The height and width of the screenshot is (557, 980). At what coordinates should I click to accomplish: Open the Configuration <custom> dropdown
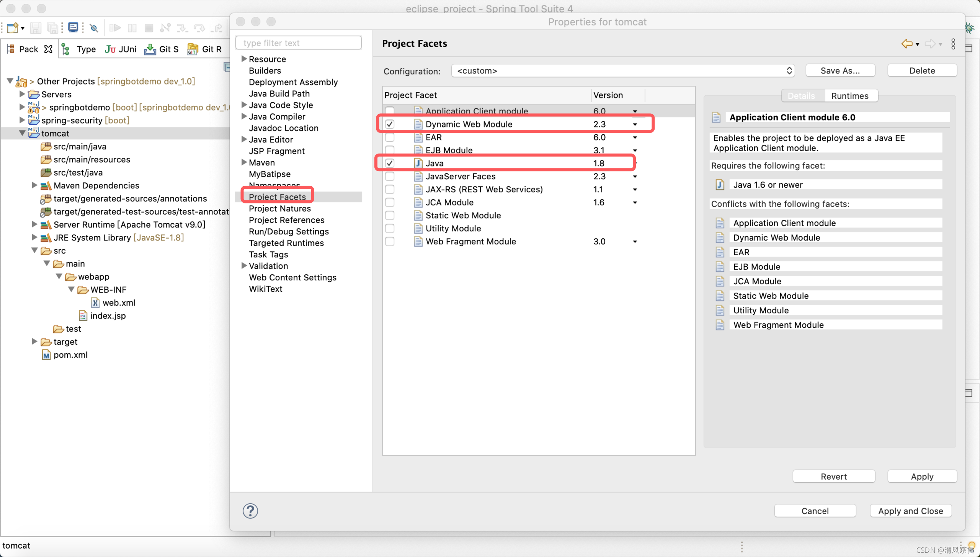623,70
